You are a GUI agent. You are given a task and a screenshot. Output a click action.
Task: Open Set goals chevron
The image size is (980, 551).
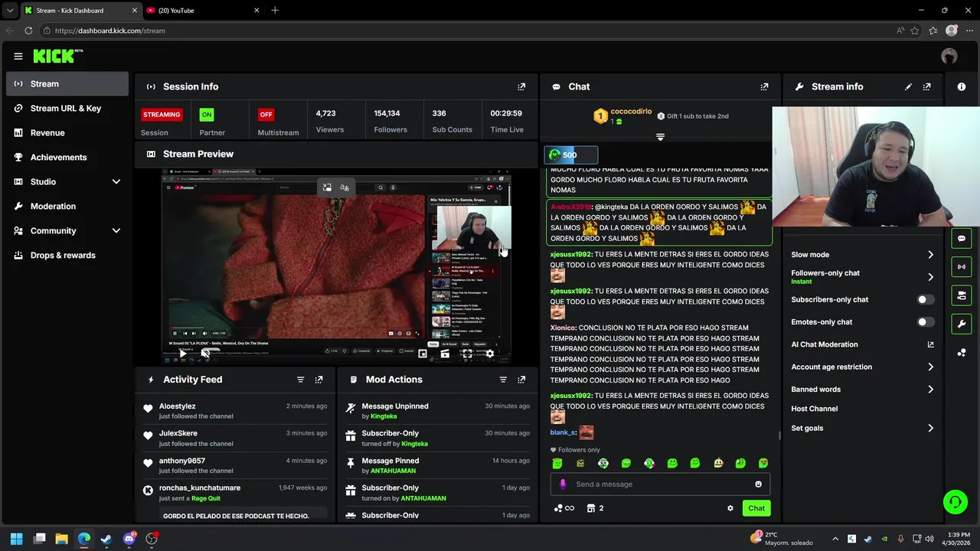coord(930,429)
